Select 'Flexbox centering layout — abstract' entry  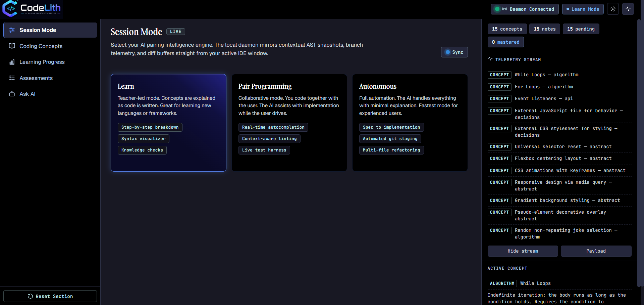[x=559, y=159]
